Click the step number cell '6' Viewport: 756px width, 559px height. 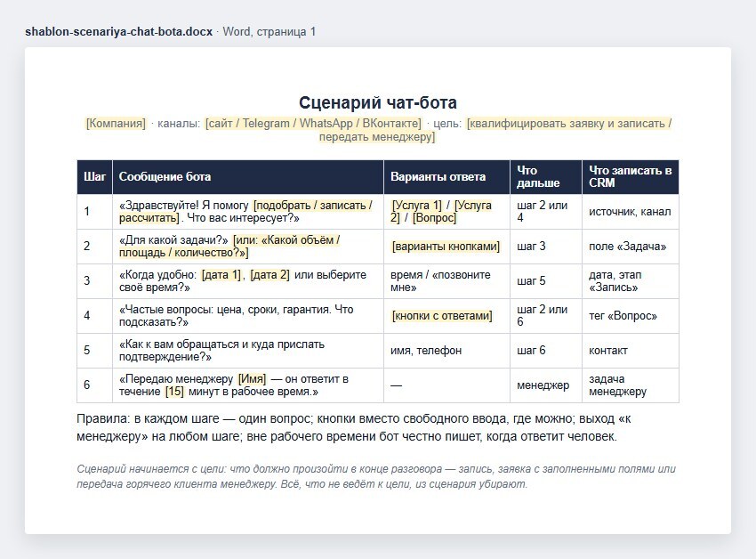[94, 385]
